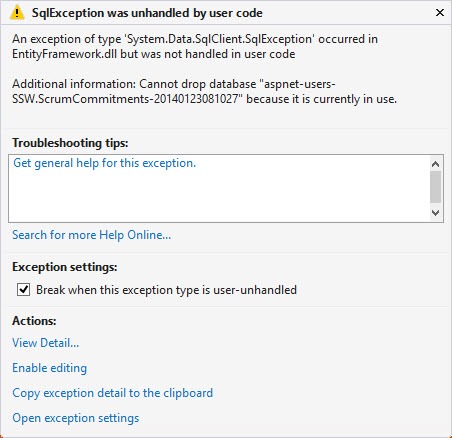Click the troubleshooting tips scroll down arrow
This screenshot has width=452, height=438.
435,213
